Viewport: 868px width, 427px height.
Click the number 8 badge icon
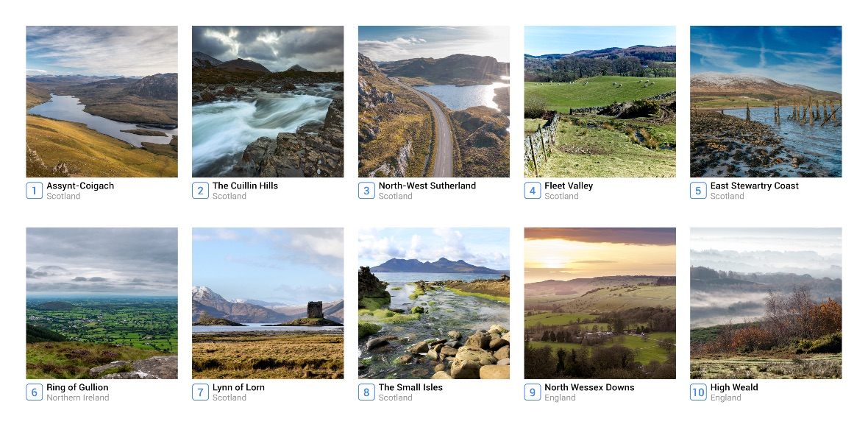(366, 392)
